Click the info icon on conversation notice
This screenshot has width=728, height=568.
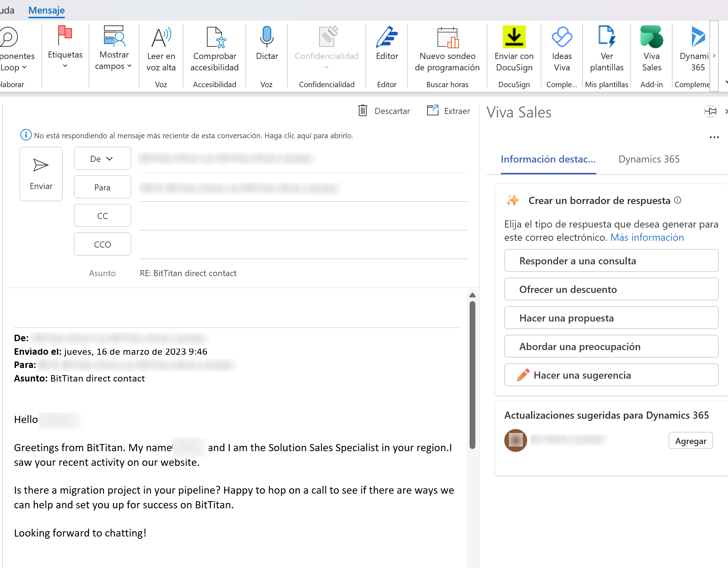[26, 135]
